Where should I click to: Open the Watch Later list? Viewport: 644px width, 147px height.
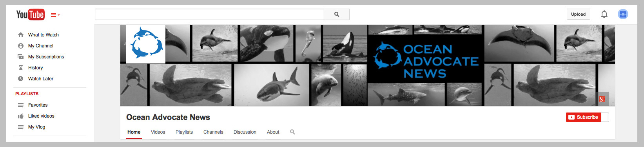point(41,79)
